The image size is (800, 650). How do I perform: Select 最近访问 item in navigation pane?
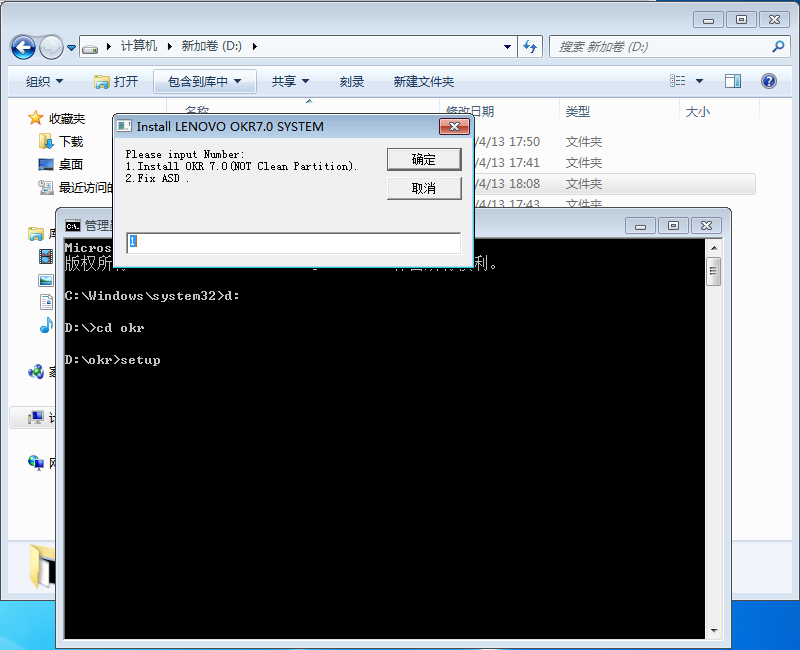tap(75, 188)
